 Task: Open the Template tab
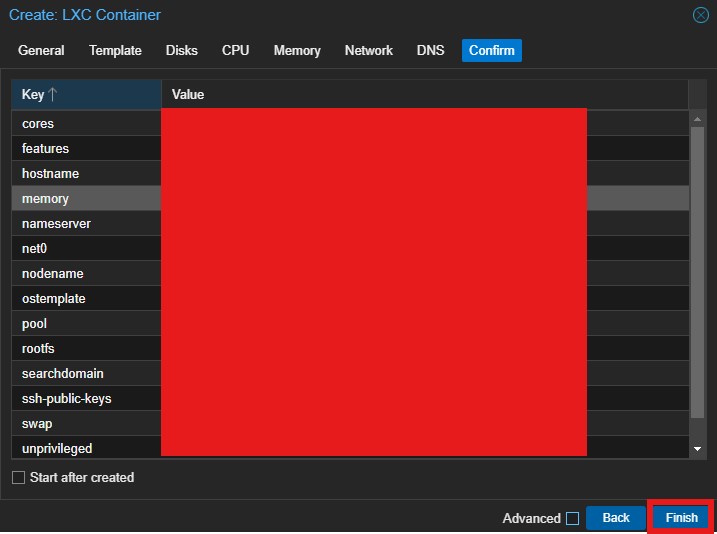point(115,50)
